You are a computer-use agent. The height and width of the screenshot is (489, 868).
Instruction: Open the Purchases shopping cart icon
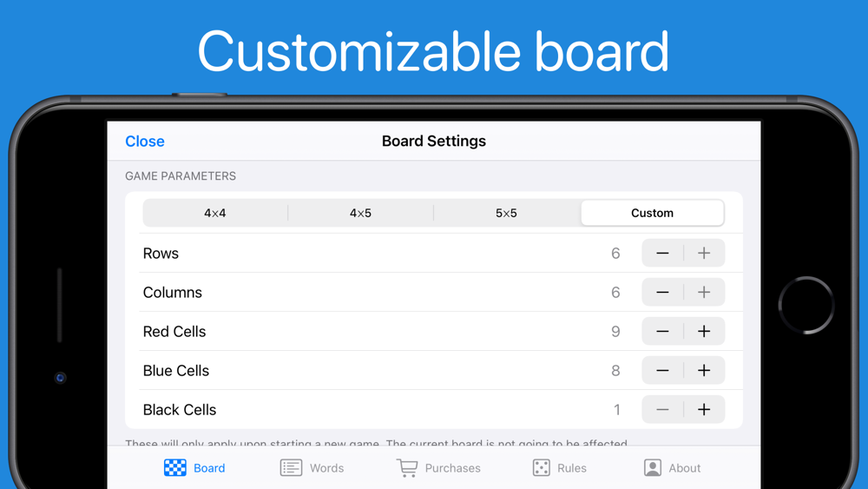coord(406,467)
